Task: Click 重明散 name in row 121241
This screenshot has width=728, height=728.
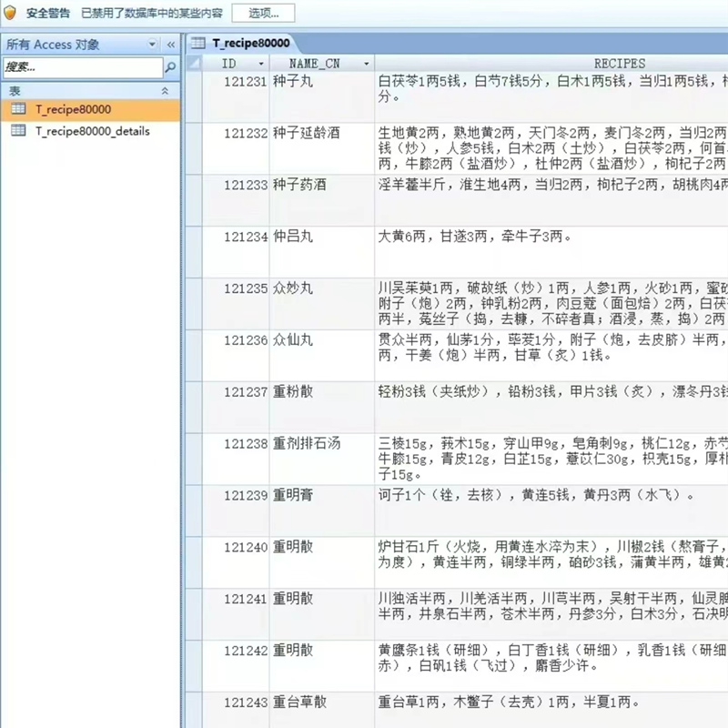Action: (322, 614)
